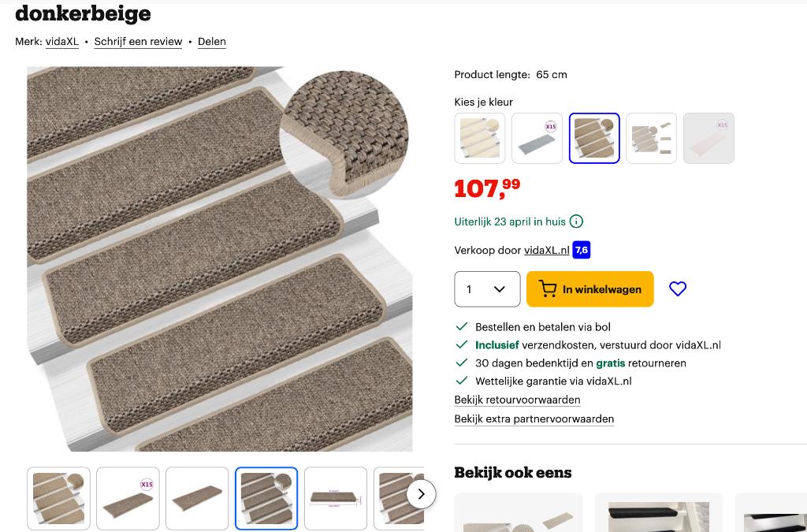807x532 pixels.
Task: Open the vidaXL brand link
Action: [61, 41]
